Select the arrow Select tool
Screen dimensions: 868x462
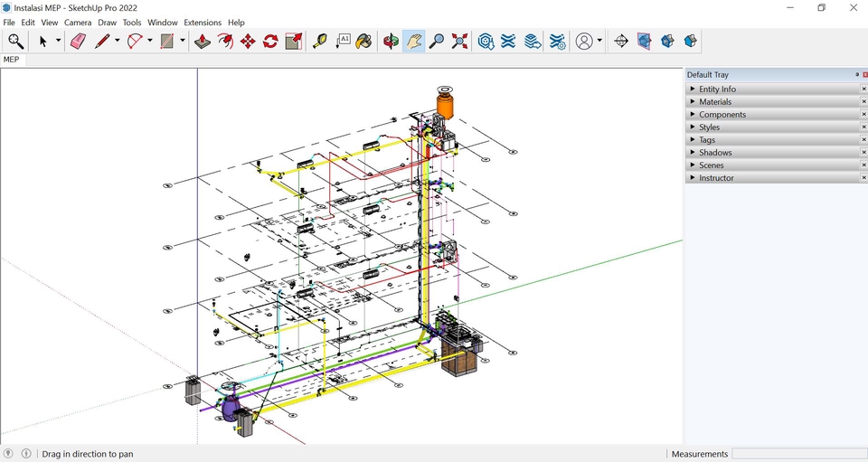click(43, 41)
